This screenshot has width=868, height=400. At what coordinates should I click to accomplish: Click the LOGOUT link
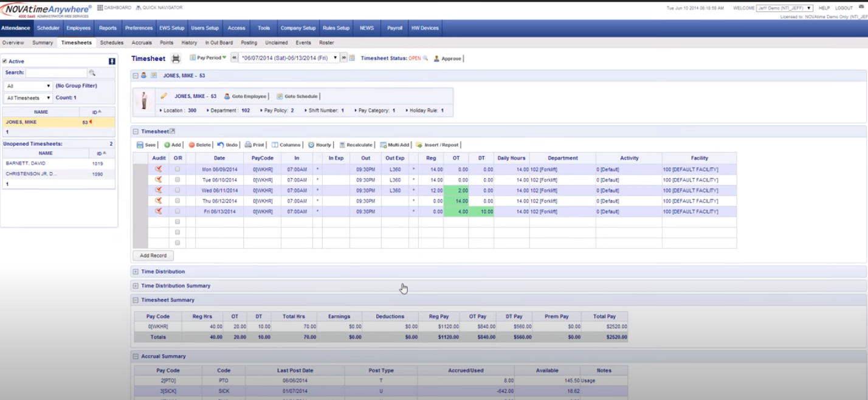pos(844,8)
